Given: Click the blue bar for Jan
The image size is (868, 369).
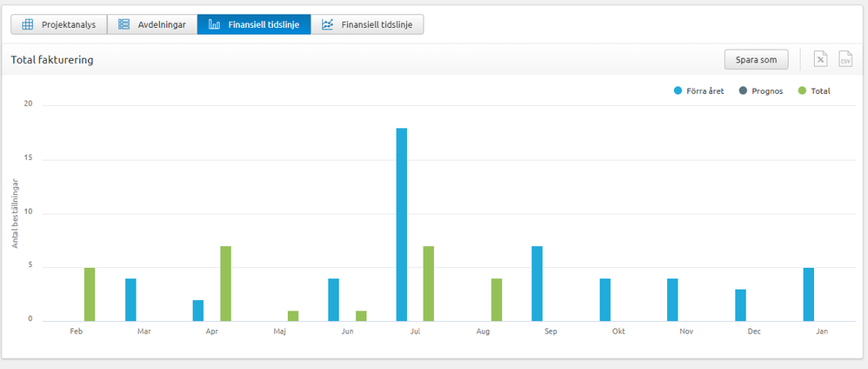Looking at the screenshot, I should pyautogui.click(x=808, y=294).
